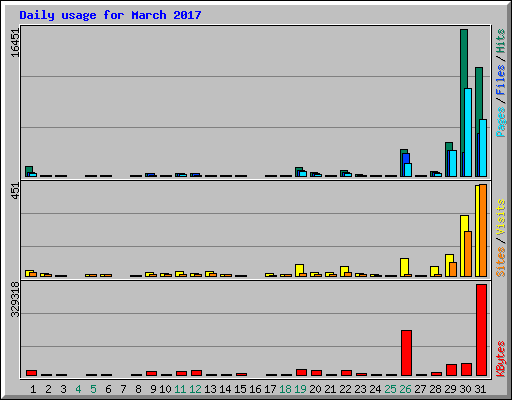
Task: Click day 22 on the x-axis
Action: pyautogui.click(x=345, y=389)
